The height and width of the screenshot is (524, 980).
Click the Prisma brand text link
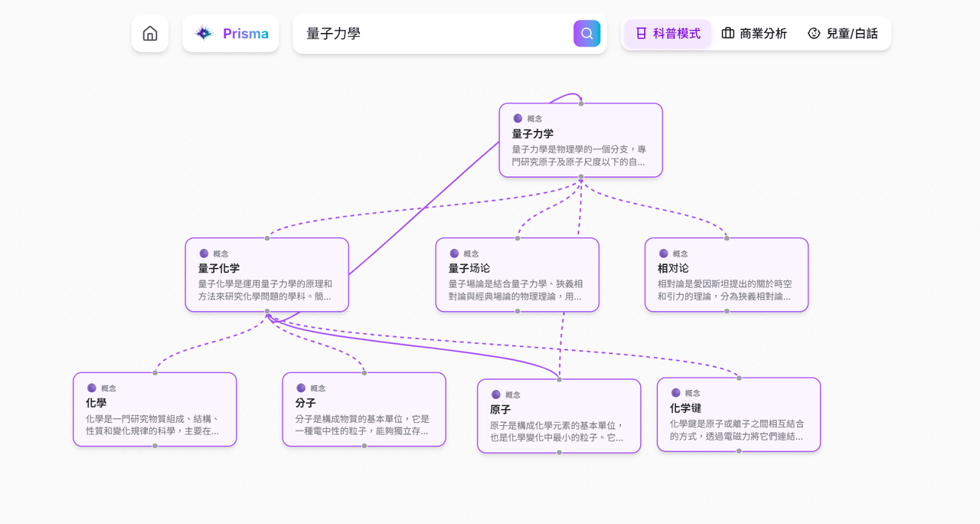tap(245, 34)
